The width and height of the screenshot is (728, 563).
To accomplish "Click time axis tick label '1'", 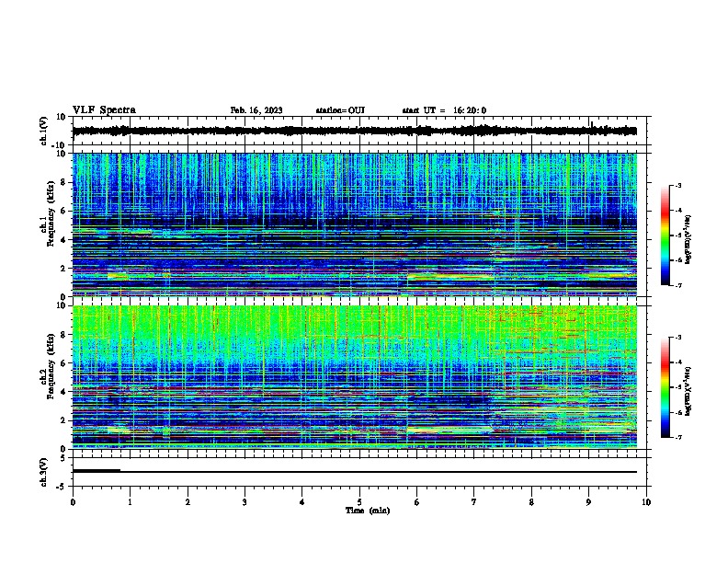I will click(x=130, y=502).
